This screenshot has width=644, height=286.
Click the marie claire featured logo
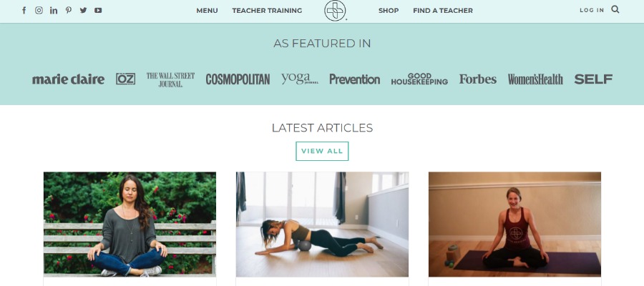pos(68,79)
